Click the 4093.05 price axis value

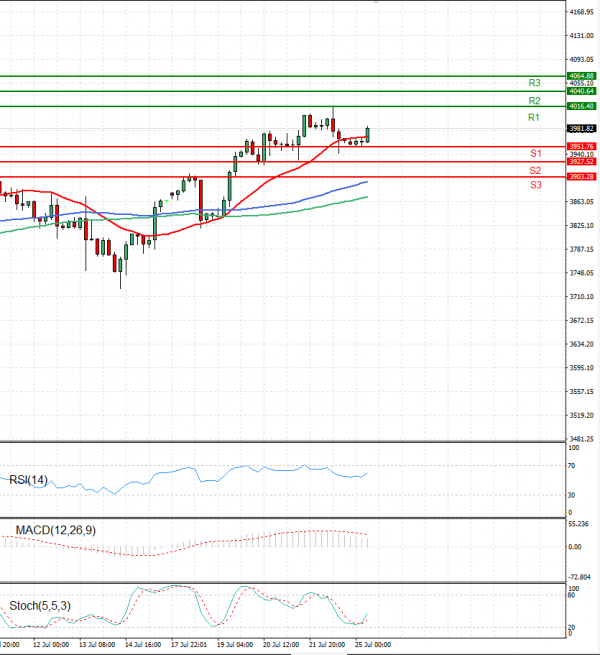point(582,60)
